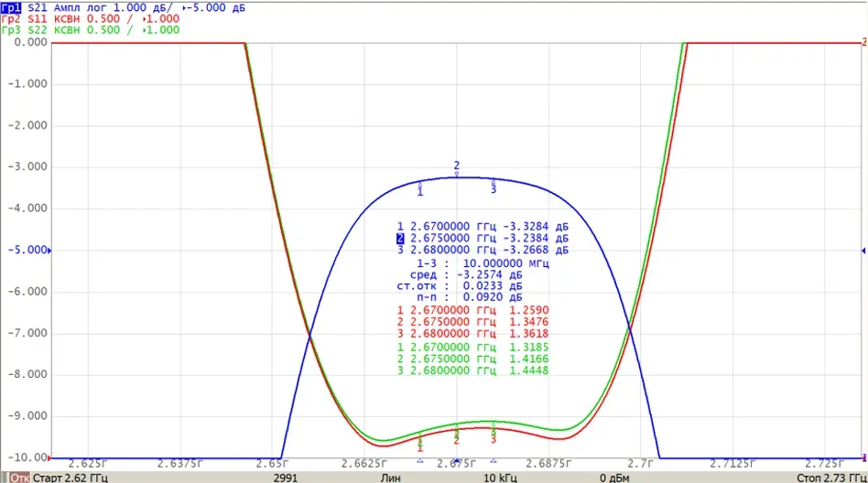Click the 2991 points-count field
This screenshot has height=483, width=868.
coord(286,478)
